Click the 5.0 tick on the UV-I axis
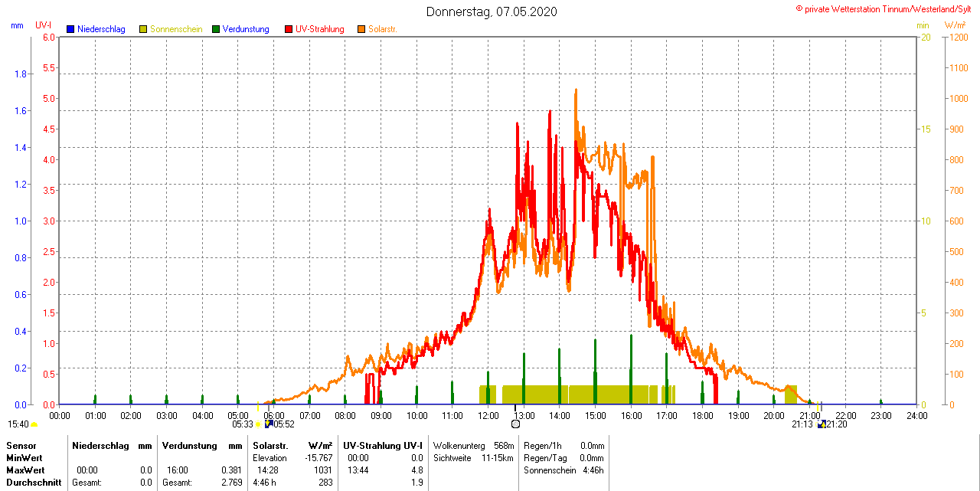The height and width of the screenshot is (491, 980). click(x=49, y=98)
